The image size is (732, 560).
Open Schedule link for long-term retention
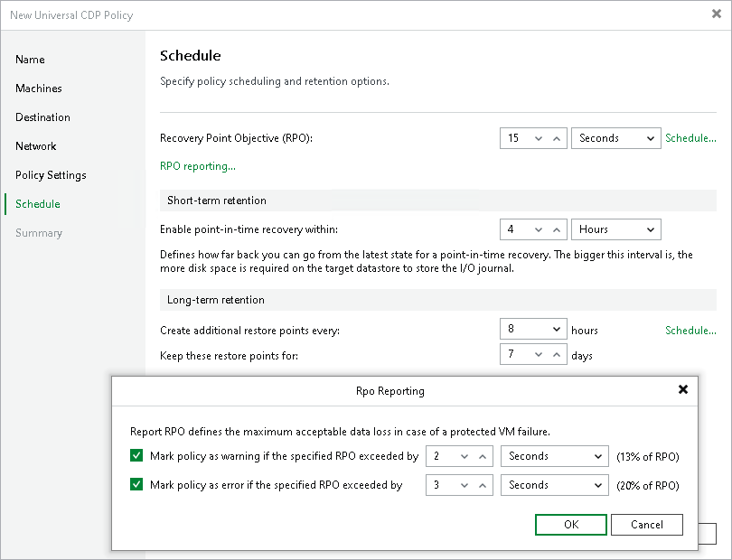pyautogui.click(x=690, y=331)
